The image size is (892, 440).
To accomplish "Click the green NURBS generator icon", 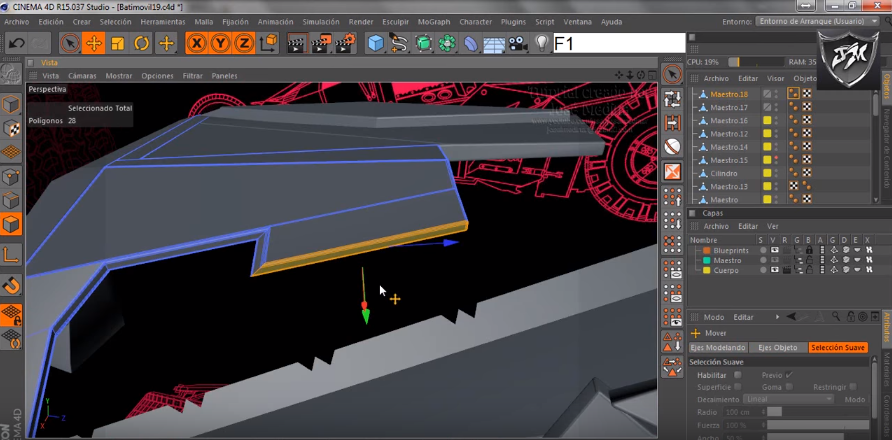I will [x=423, y=43].
